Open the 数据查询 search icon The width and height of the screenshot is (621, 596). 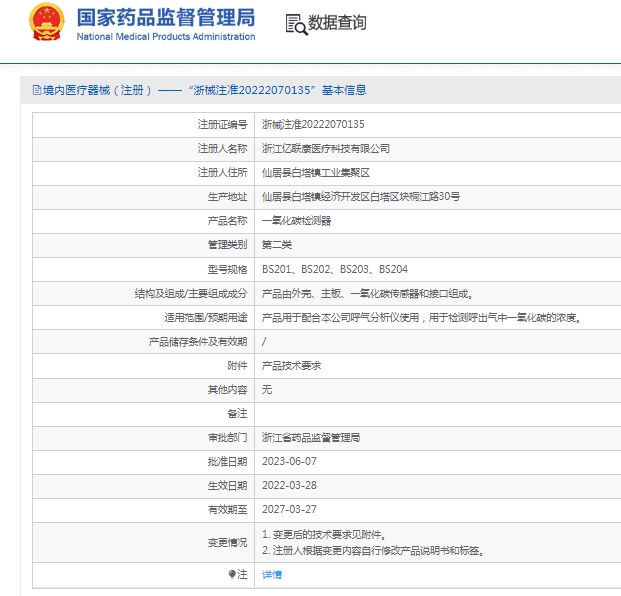pyautogui.click(x=296, y=25)
